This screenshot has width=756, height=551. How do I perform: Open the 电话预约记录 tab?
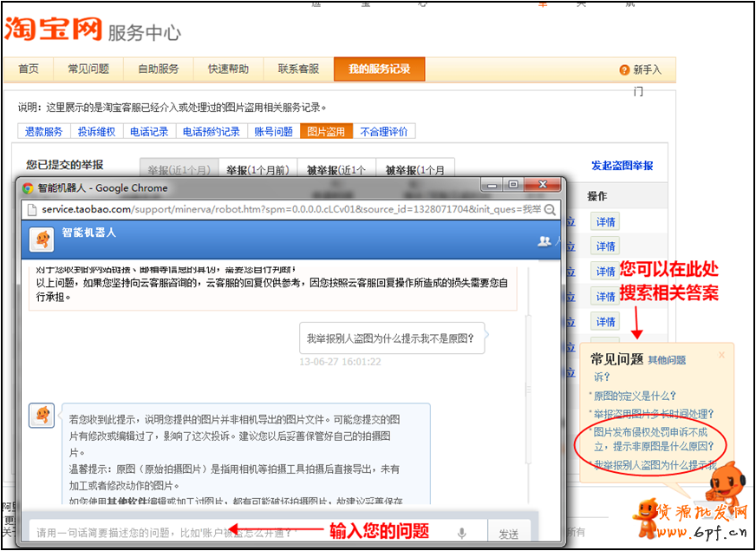click(212, 131)
